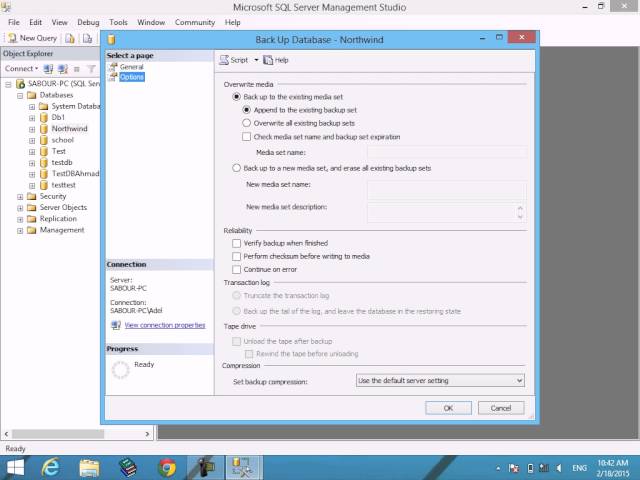Open the Help menu in menu bar
Image resolution: width=640 pixels, height=480 pixels.
tap(232, 22)
